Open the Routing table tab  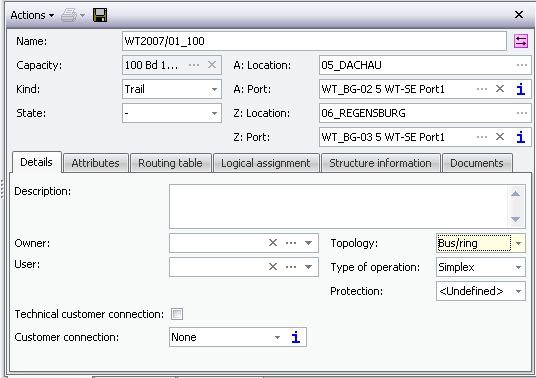point(170,163)
